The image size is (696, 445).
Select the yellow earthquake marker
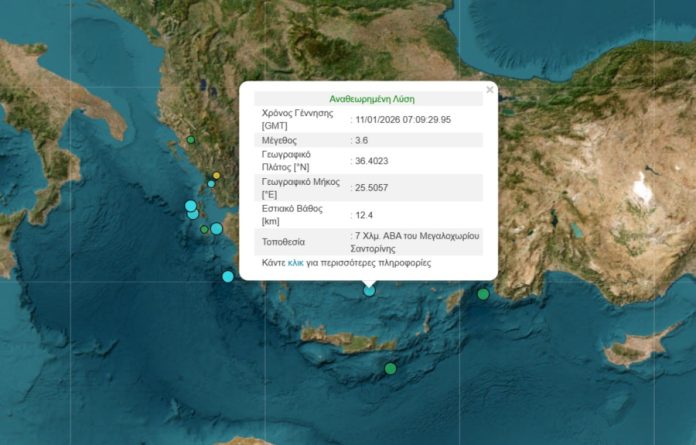pos(216,176)
